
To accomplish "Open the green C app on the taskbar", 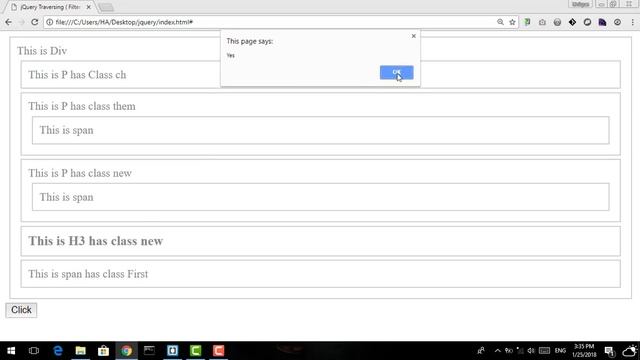I will pos(196,351).
